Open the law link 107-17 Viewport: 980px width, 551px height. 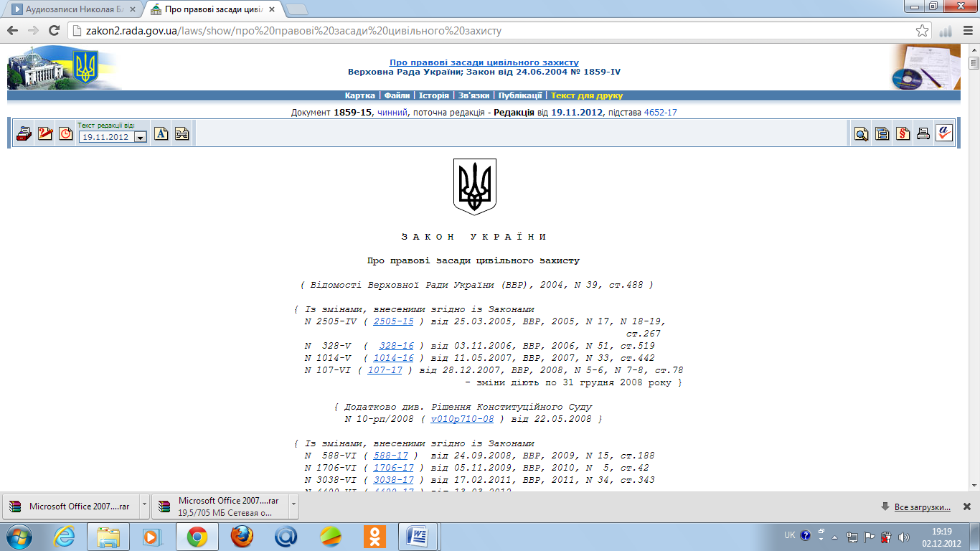coord(385,370)
